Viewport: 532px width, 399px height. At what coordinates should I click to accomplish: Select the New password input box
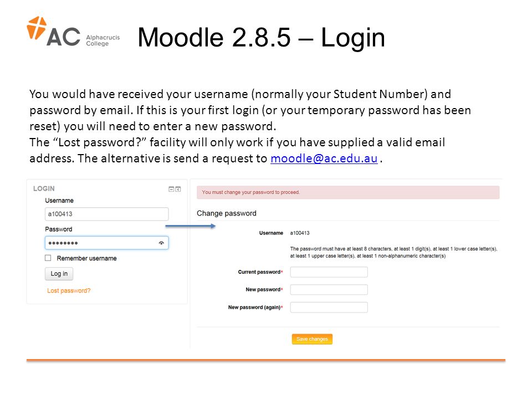click(x=329, y=290)
